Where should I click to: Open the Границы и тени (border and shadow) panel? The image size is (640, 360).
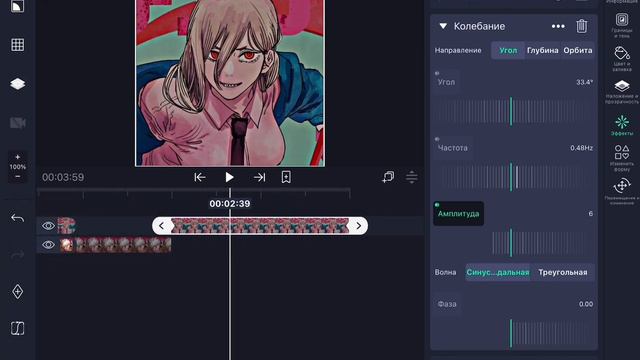622,25
